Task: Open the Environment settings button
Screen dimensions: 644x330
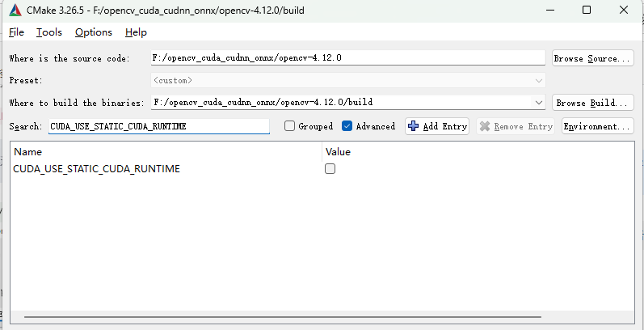Action: click(597, 126)
